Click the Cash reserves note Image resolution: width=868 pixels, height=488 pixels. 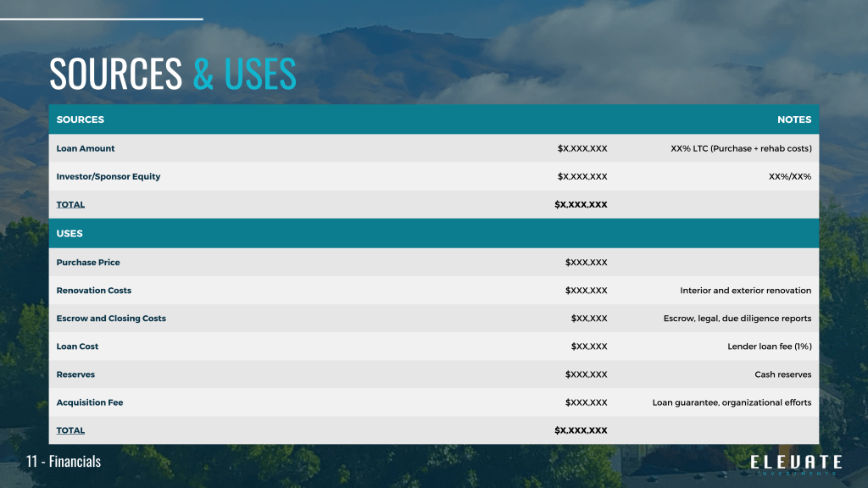[x=782, y=374]
